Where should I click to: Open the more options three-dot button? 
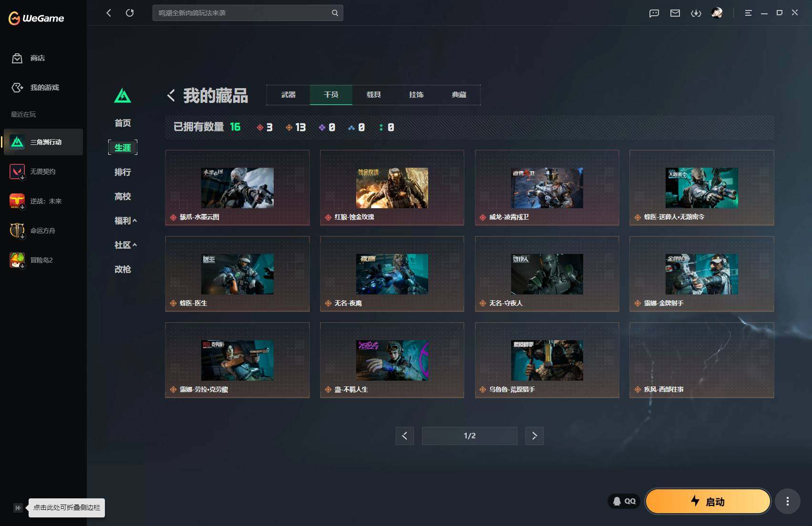coord(788,501)
